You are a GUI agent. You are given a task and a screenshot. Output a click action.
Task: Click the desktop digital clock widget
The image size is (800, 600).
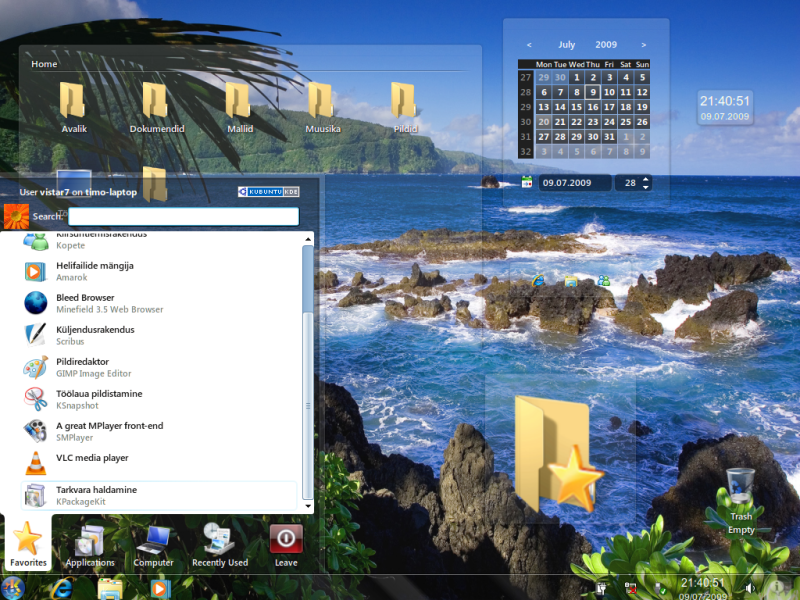(724, 108)
